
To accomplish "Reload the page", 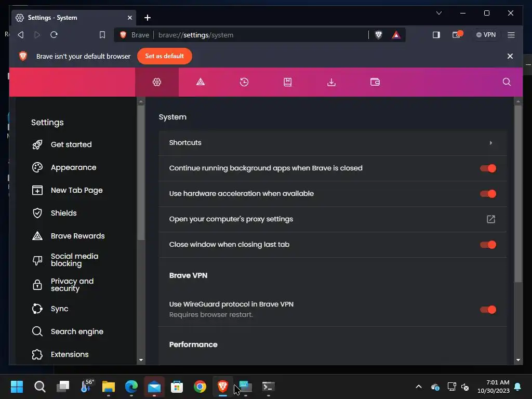I will coord(54,35).
